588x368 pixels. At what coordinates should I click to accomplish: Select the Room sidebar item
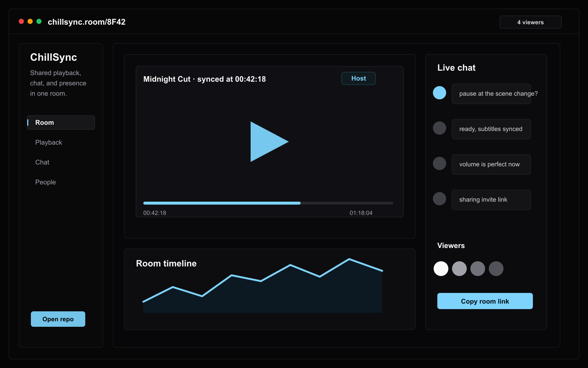(x=61, y=123)
